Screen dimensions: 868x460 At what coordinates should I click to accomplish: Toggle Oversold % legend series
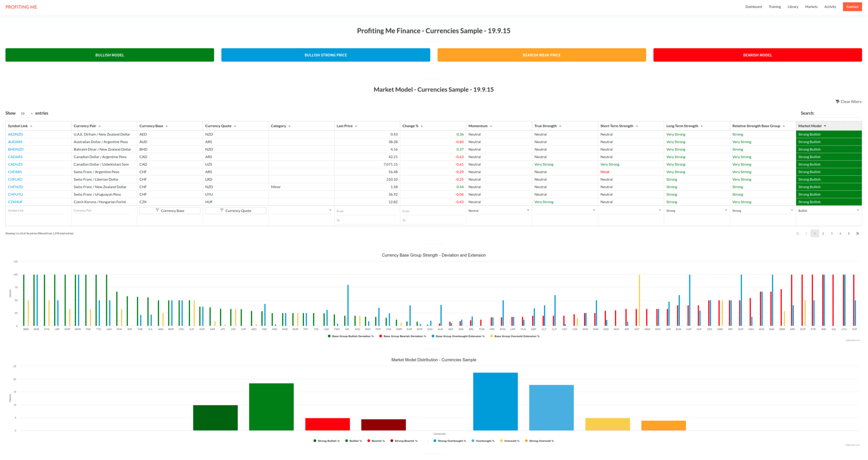point(510,441)
